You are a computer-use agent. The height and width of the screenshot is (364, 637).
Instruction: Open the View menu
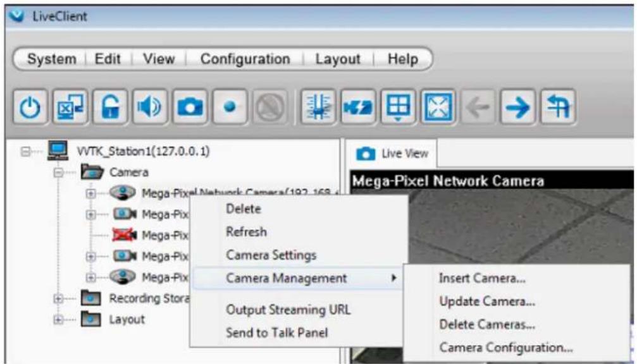pyautogui.click(x=159, y=59)
